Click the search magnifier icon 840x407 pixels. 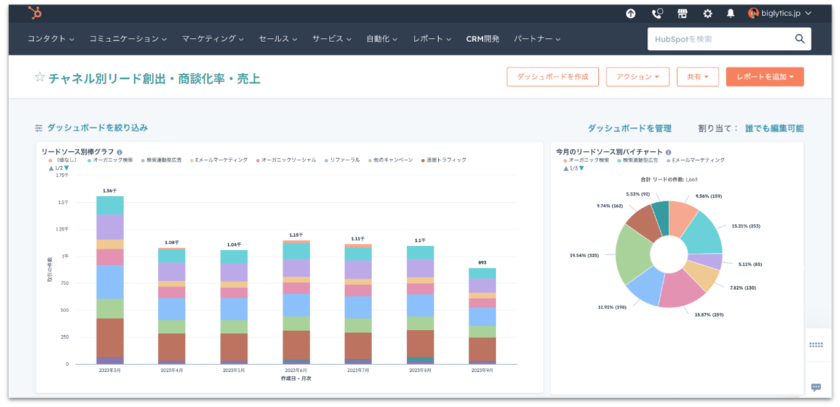(x=800, y=39)
